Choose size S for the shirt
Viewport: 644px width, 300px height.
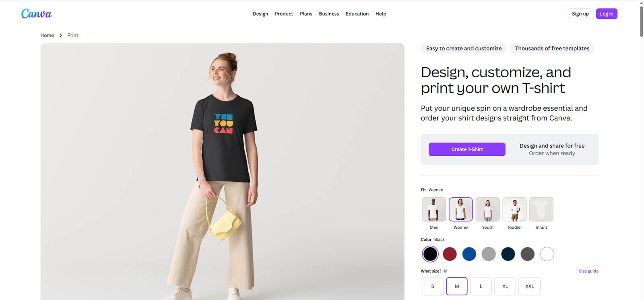[432, 286]
